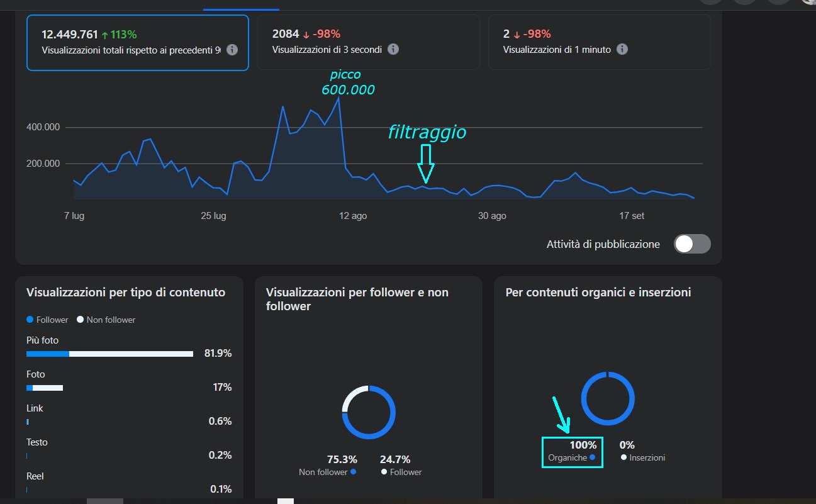Image resolution: width=816 pixels, height=504 pixels.
Task: Click the 0% Inserzioni value
Action: (627, 445)
